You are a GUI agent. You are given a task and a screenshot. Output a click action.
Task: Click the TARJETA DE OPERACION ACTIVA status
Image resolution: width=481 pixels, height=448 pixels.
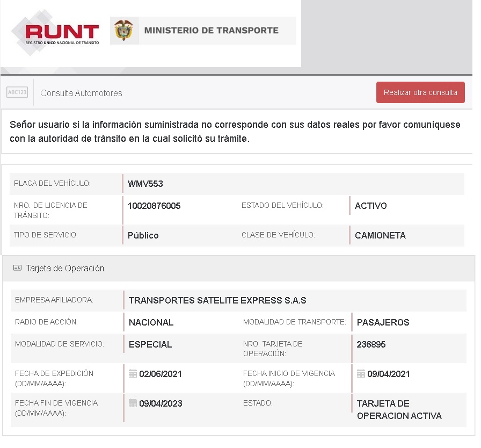click(398, 410)
